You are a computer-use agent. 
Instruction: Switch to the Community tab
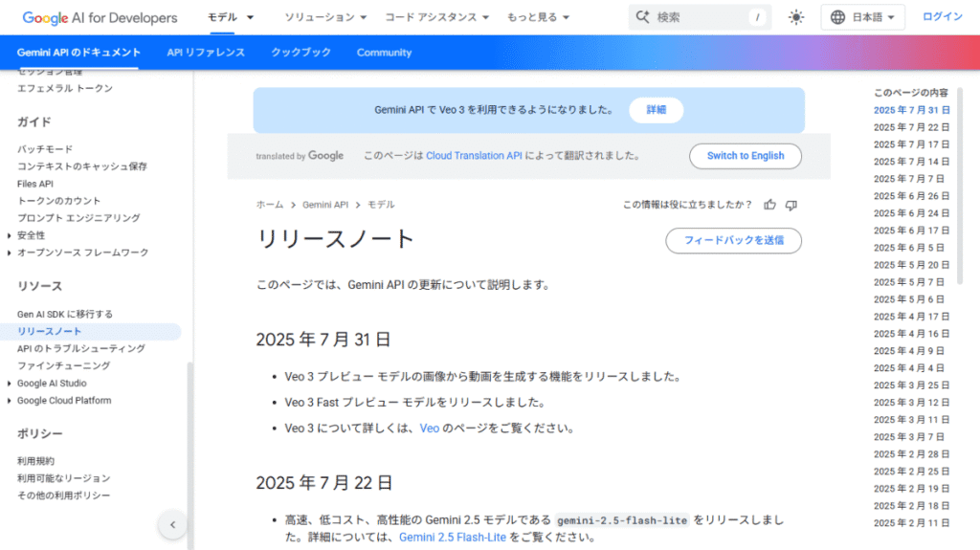(385, 53)
